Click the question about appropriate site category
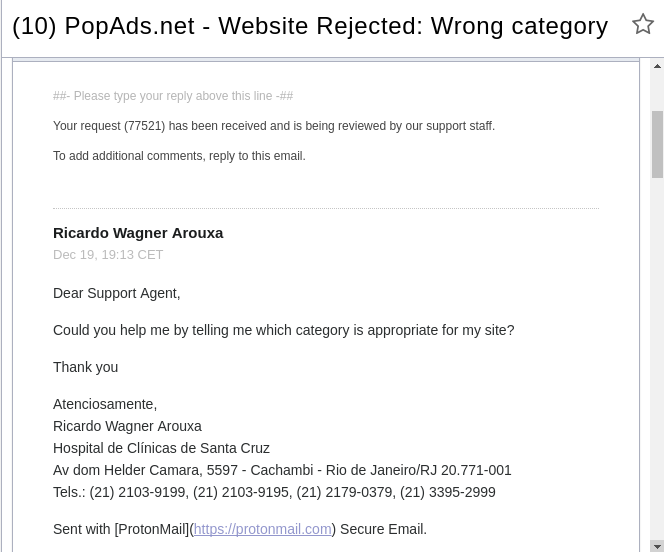This screenshot has height=552, width=664. pyautogui.click(x=284, y=330)
